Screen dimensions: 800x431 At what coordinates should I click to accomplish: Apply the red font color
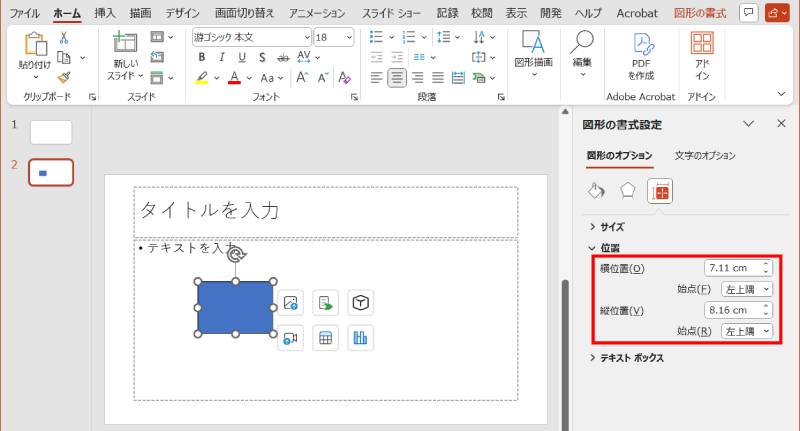click(x=234, y=78)
